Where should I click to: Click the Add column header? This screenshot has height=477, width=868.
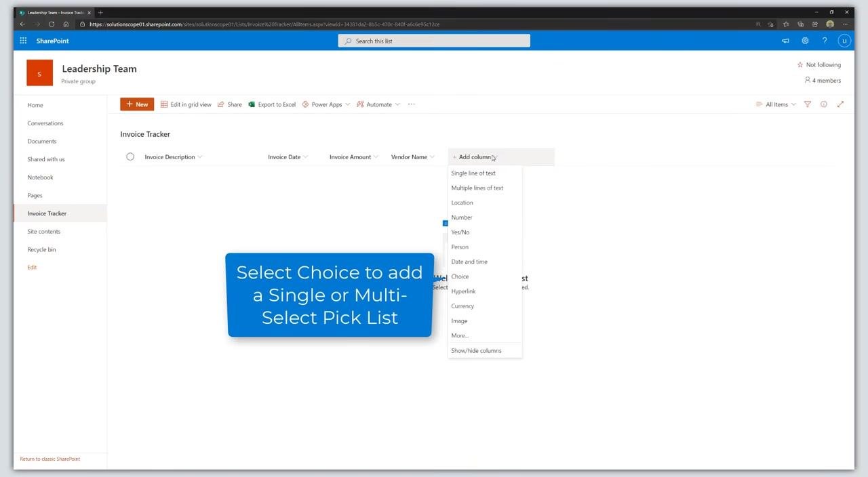501,157
